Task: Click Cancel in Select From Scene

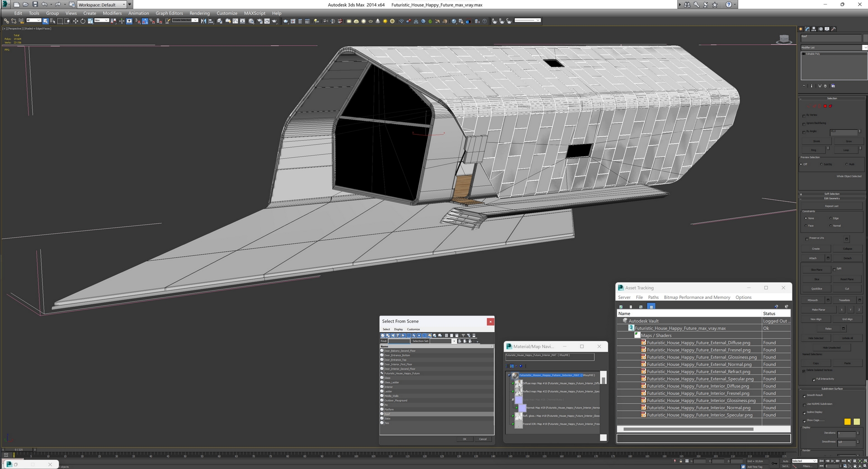Action: (x=483, y=439)
